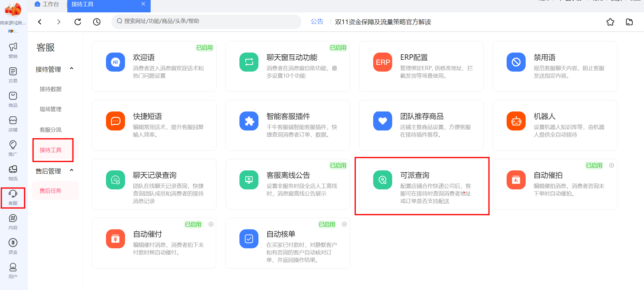This screenshot has height=290, width=644.
Task: Click the 自动催拍 orange icon
Action: [516, 180]
